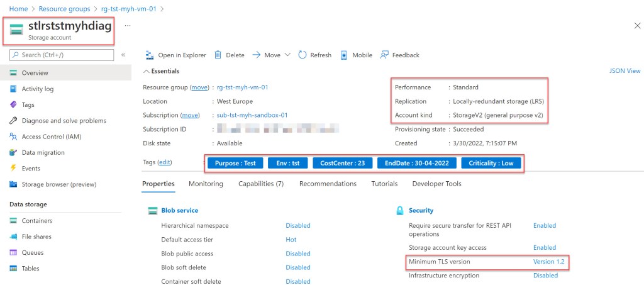The width and height of the screenshot is (644, 285).
Task: Switch to the Monitoring tab
Action: [206, 184]
